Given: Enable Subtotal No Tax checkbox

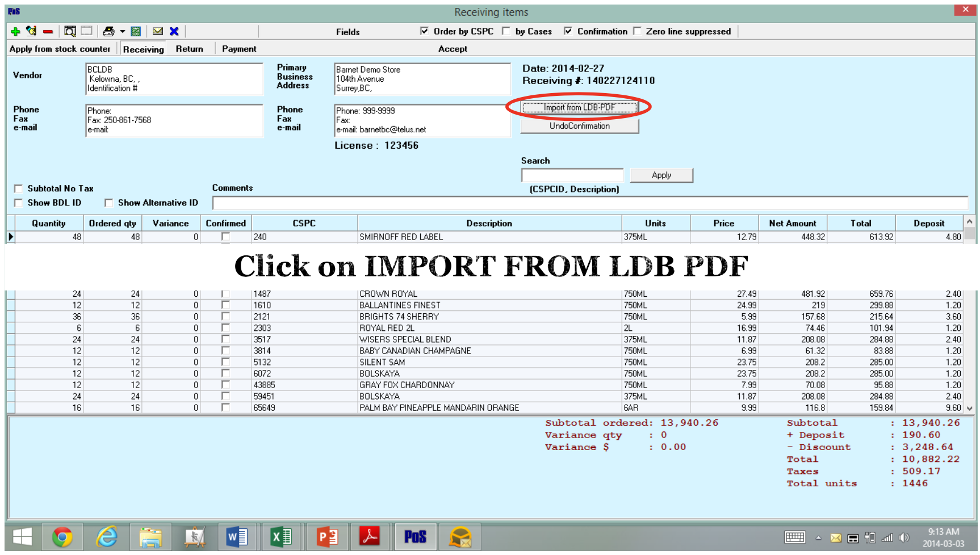Looking at the screenshot, I should (x=19, y=188).
